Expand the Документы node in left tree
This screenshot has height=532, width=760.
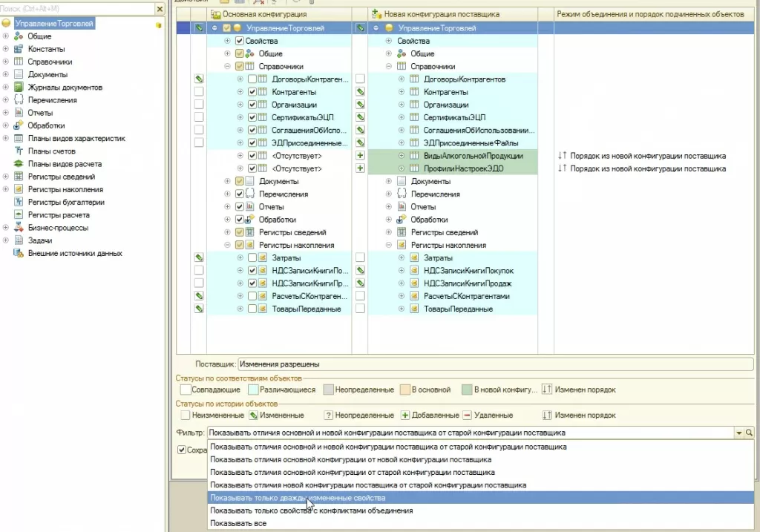[6, 74]
